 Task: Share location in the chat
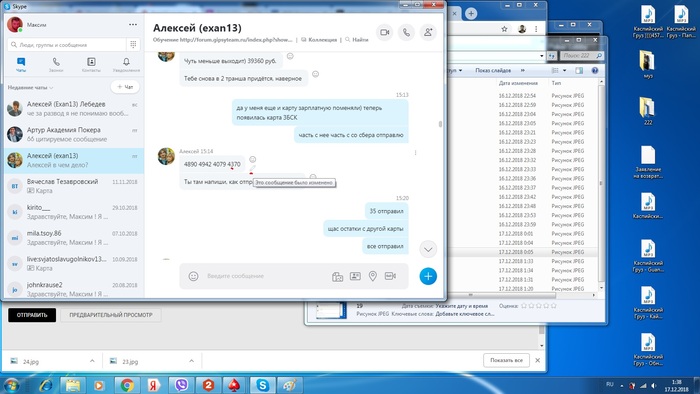(x=373, y=276)
